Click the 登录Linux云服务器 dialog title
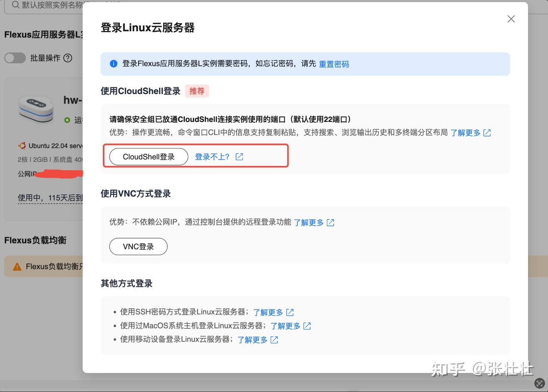This screenshot has width=548, height=392. (148, 28)
